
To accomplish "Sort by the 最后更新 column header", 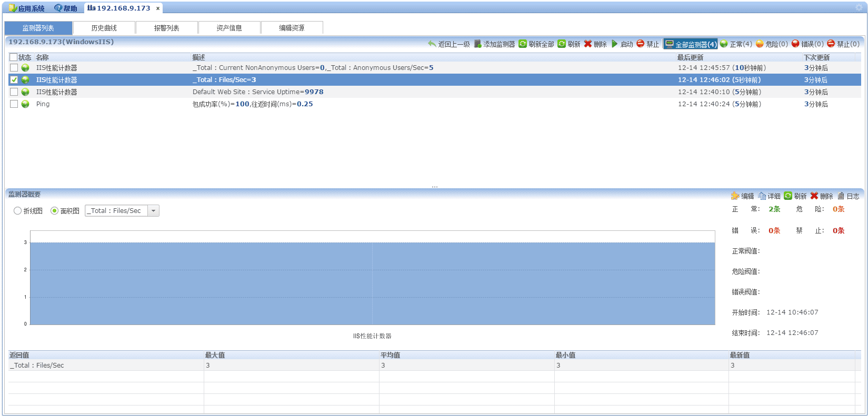I will 690,57.
